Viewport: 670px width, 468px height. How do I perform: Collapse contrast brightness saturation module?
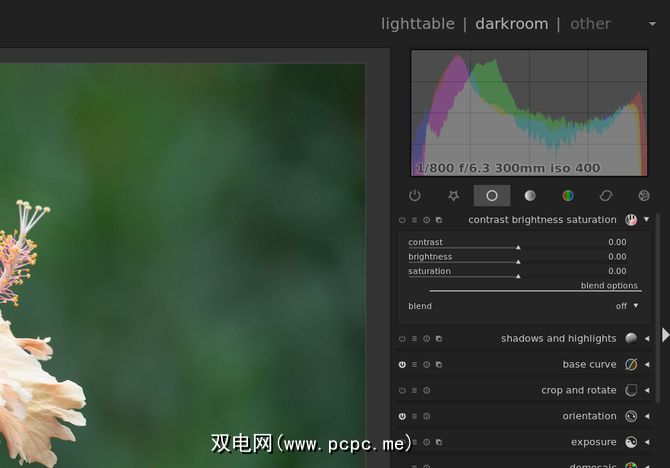tap(646, 219)
